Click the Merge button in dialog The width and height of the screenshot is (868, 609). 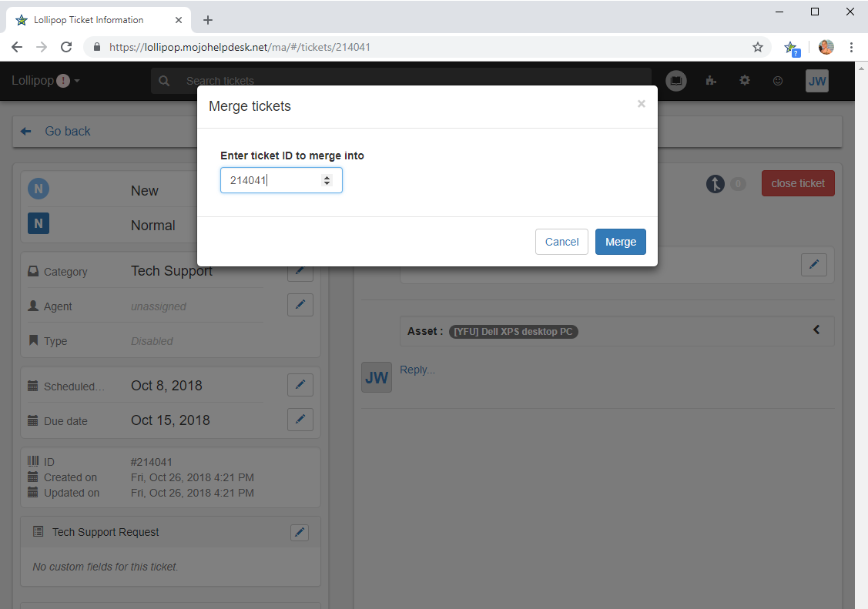point(620,242)
